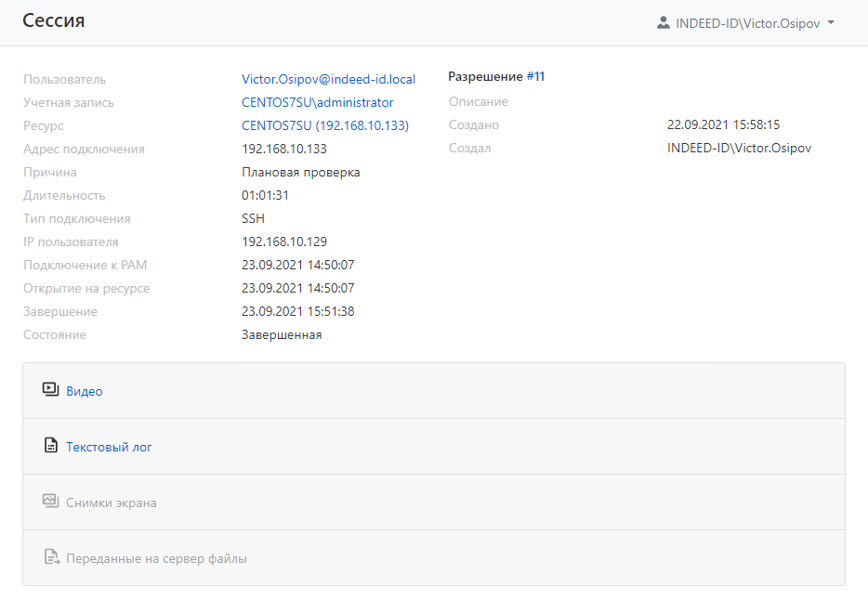Expand the caret arrow next to username
This screenshot has width=868, height=613.
coord(831,23)
